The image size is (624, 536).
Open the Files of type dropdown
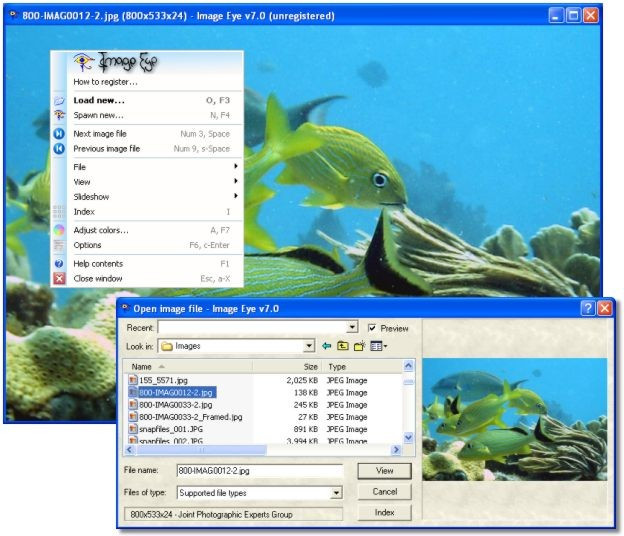[336, 493]
